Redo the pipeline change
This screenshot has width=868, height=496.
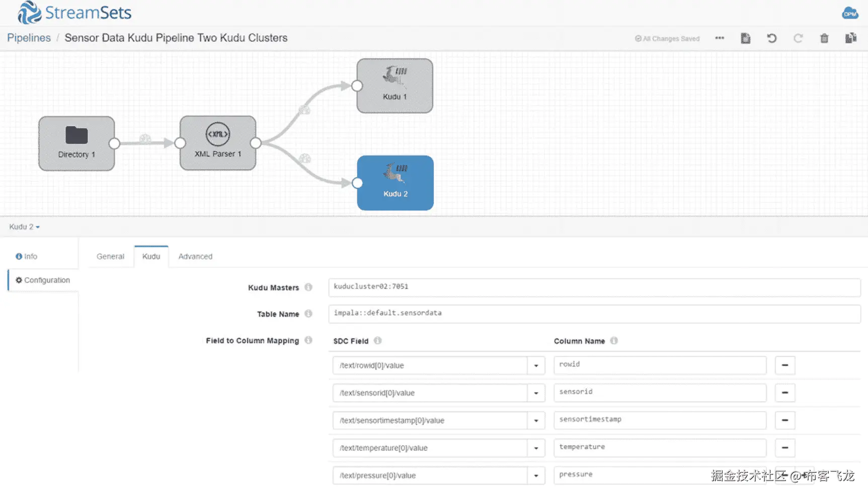tap(798, 38)
